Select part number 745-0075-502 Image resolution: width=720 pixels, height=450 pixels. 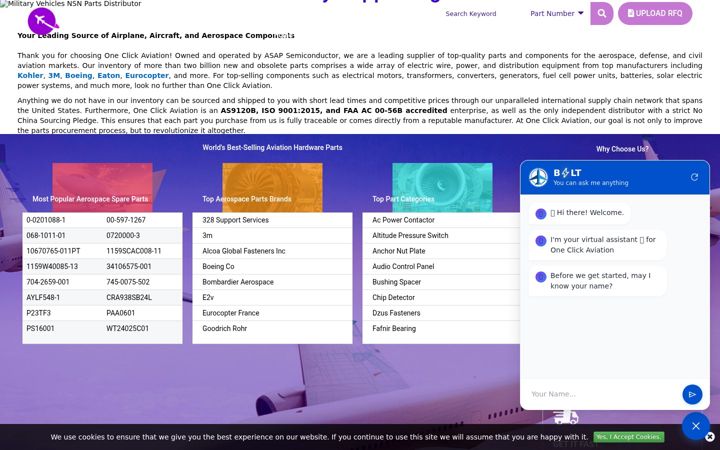coord(128,282)
